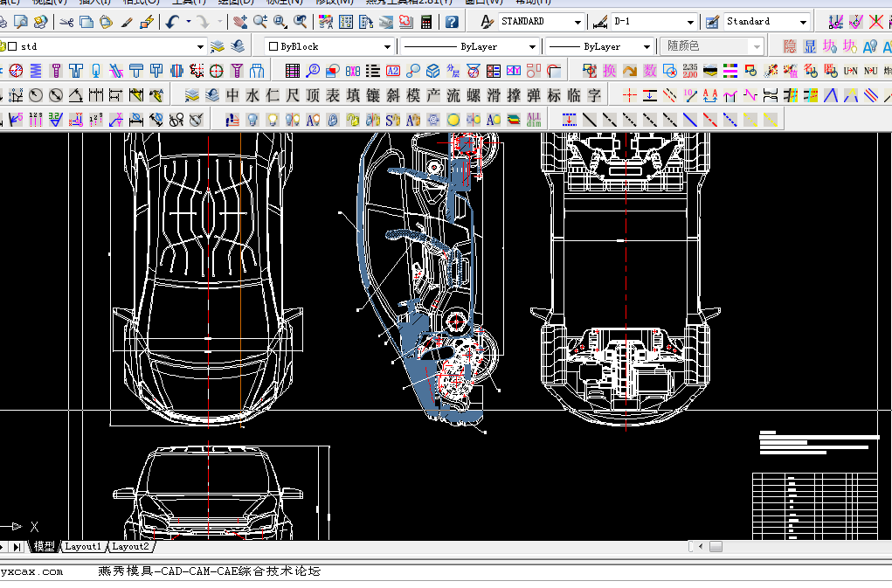Image resolution: width=892 pixels, height=588 pixels.
Task: Toggle the blue padlock lock-layer icon
Action: (x=333, y=120)
